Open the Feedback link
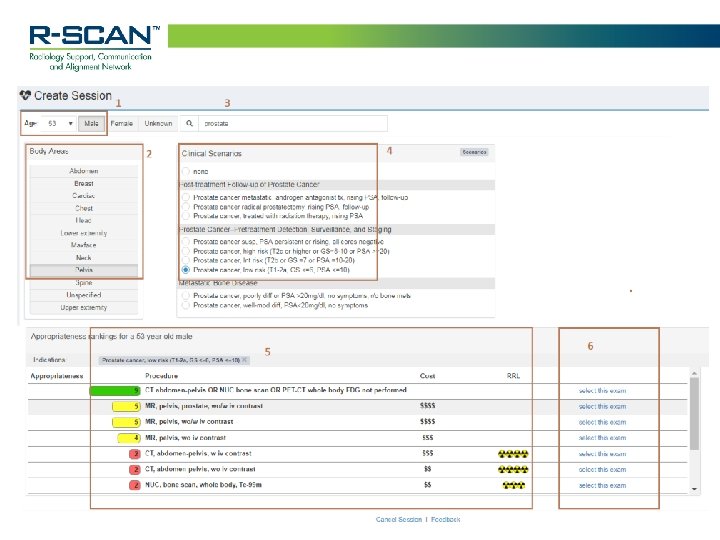The width and height of the screenshot is (720, 540). pos(445,519)
